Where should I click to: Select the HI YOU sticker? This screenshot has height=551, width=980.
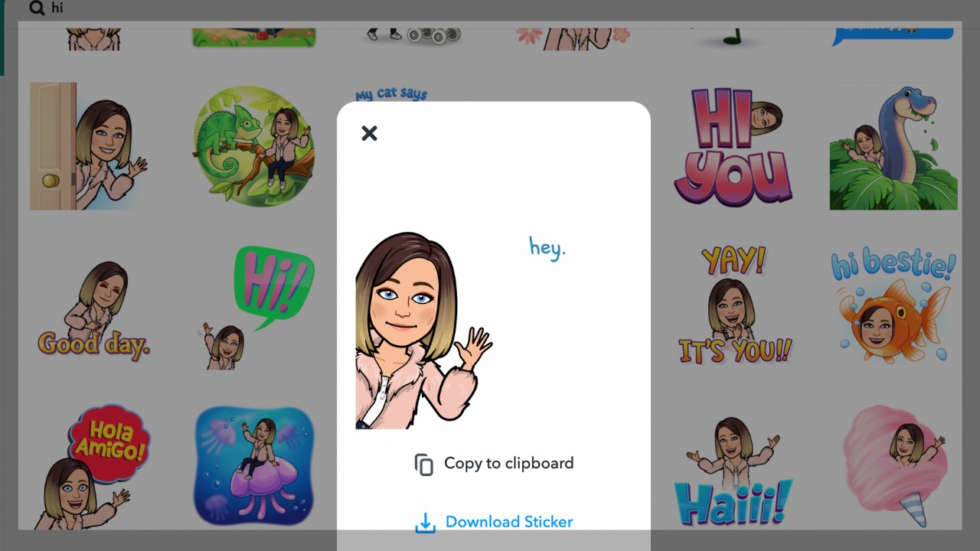click(x=733, y=147)
